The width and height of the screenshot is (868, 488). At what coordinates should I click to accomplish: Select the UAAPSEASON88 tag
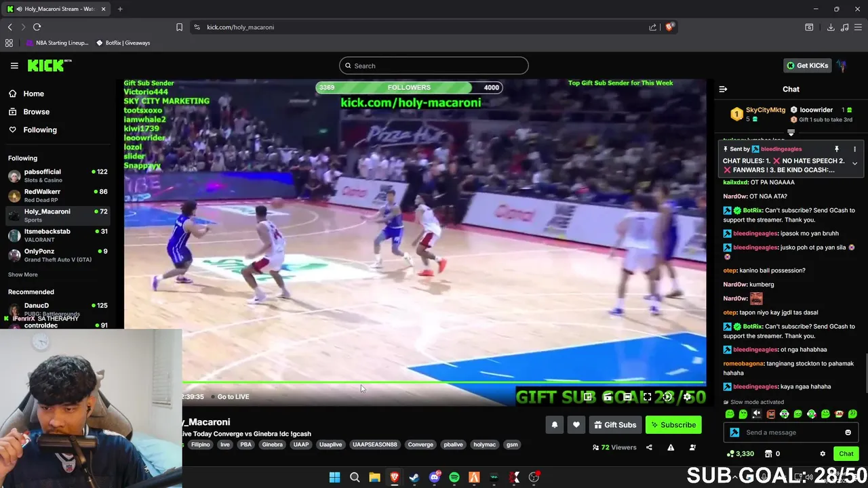click(375, 445)
